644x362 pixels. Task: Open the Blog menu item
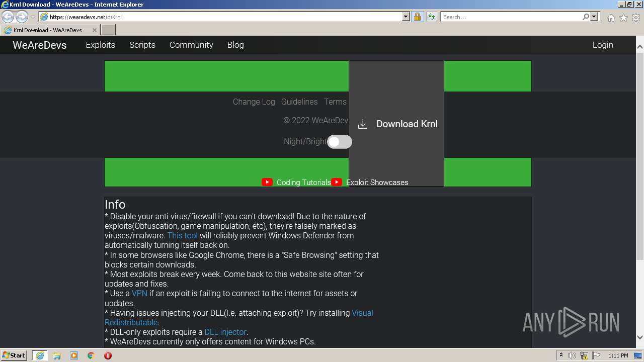235,45
